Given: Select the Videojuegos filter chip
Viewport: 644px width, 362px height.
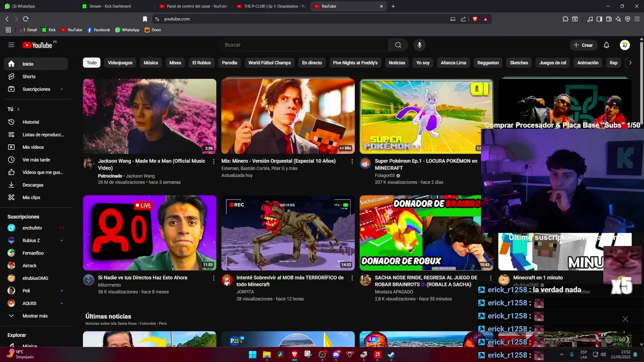Looking at the screenshot, I should point(120,63).
